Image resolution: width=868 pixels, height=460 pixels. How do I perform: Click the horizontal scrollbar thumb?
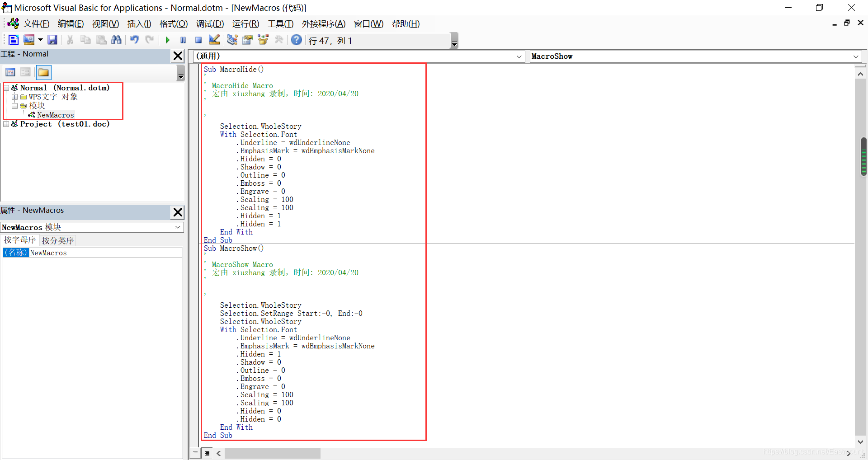click(273, 453)
